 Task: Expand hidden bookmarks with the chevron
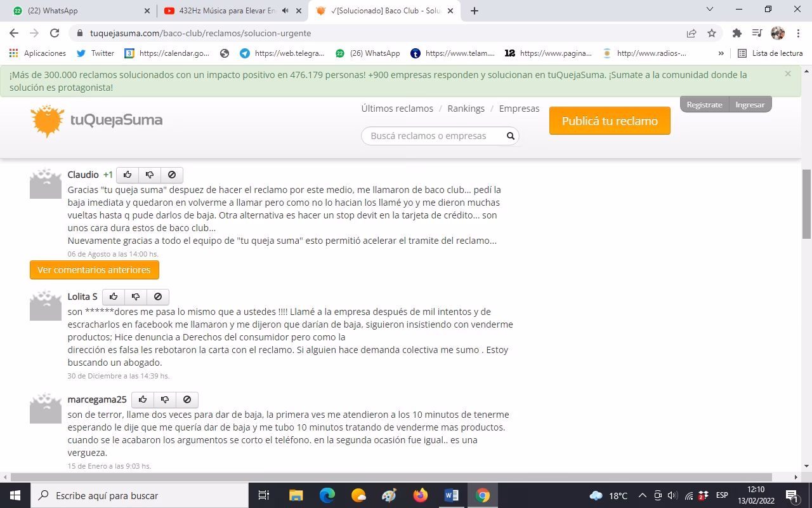point(722,53)
